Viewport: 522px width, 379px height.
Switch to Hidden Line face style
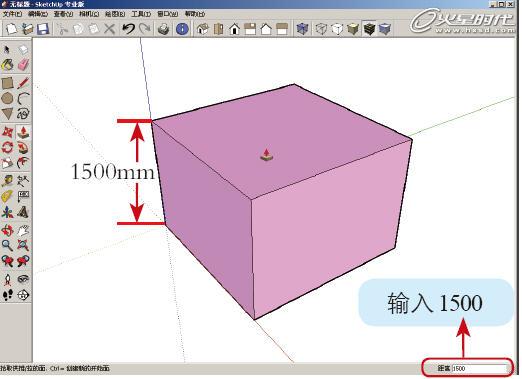(337, 29)
